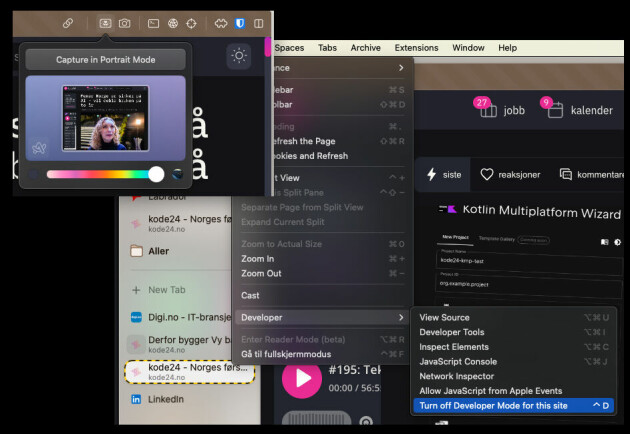Choose Zoom In from the menu

(x=323, y=259)
